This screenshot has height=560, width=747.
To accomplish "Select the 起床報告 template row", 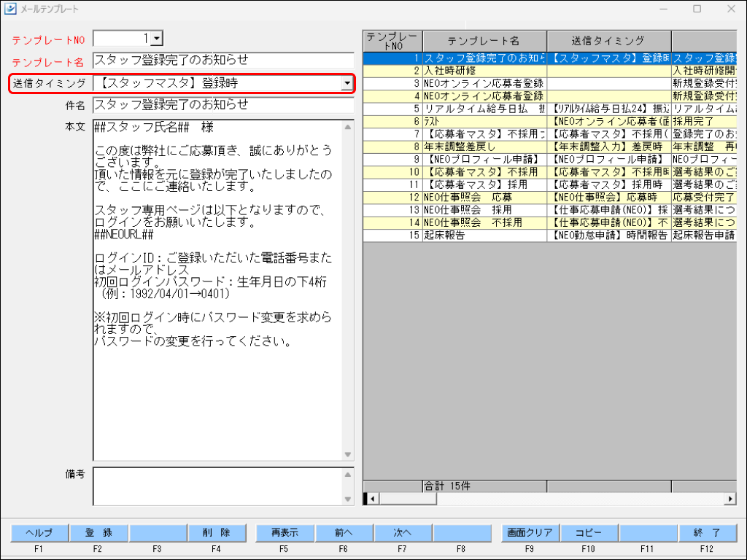I will [x=484, y=236].
